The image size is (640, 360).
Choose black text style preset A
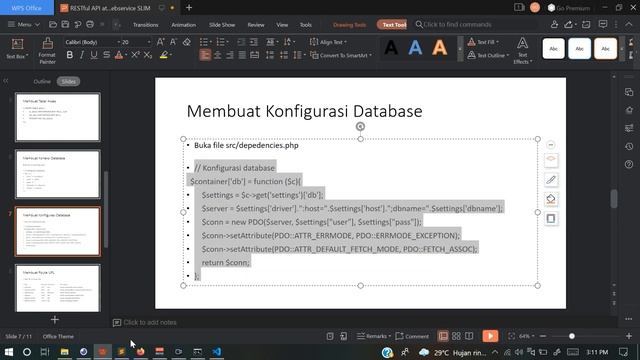pos(391,48)
